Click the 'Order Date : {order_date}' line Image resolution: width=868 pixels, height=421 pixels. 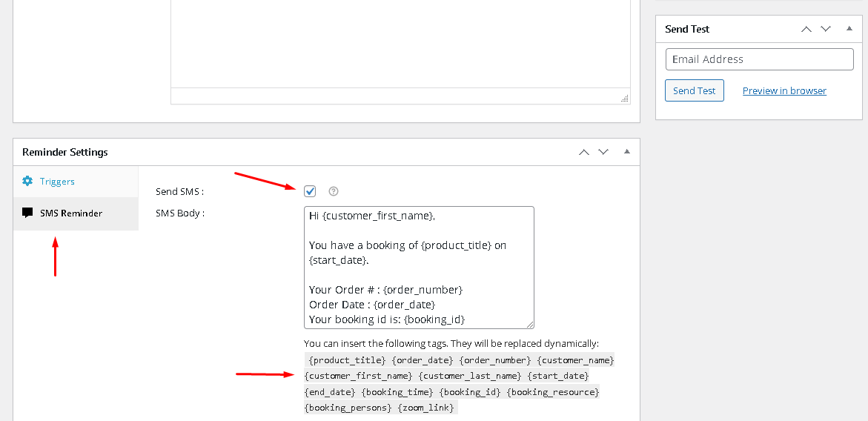372,305
